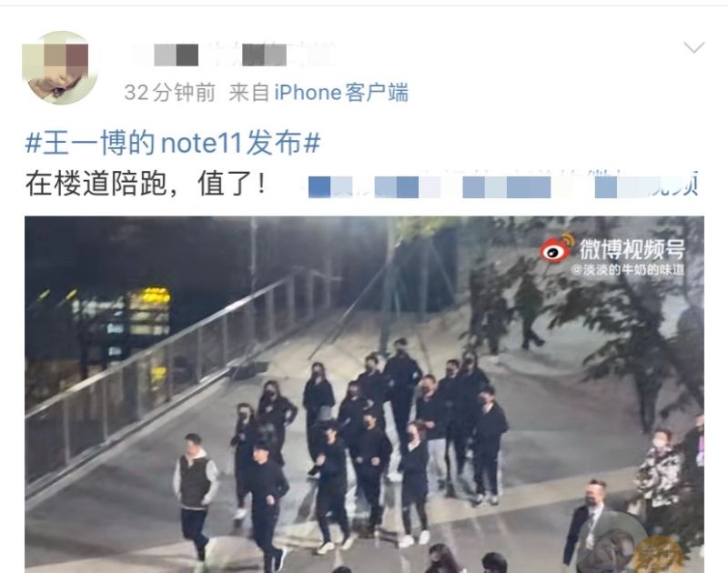Click the iPhone客户端 source link

[x=341, y=93]
